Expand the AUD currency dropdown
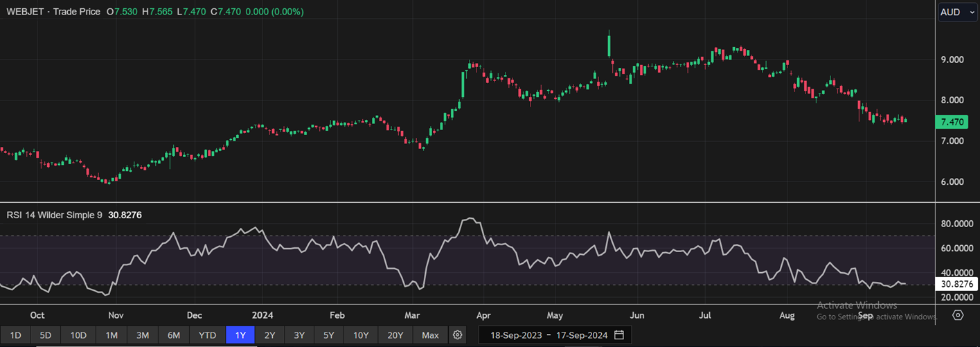The width and height of the screenshot is (980, 347). [958, 12]
